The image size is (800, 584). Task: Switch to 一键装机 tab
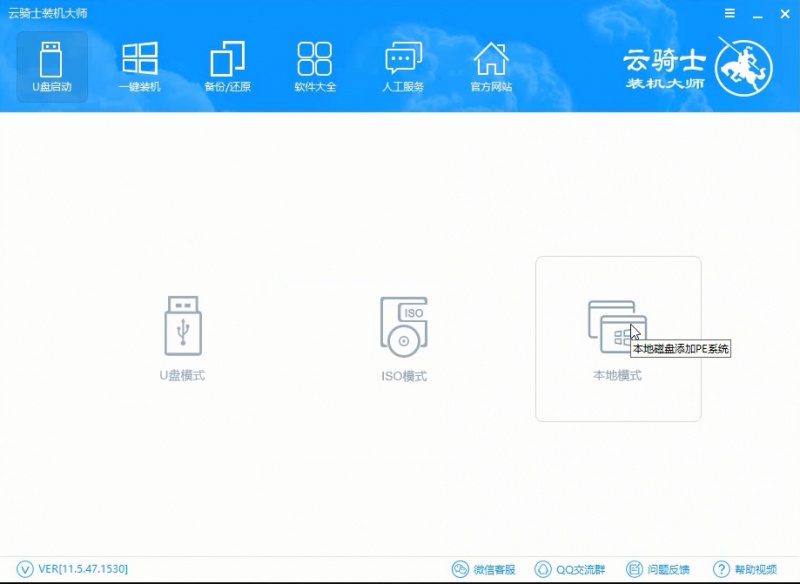tap(139, 67)
